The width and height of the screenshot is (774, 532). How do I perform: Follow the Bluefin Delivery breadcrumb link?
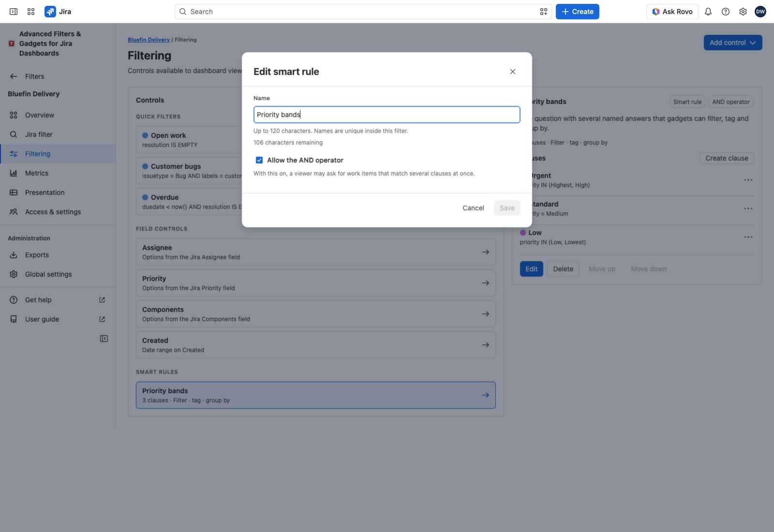coord(149,40)
